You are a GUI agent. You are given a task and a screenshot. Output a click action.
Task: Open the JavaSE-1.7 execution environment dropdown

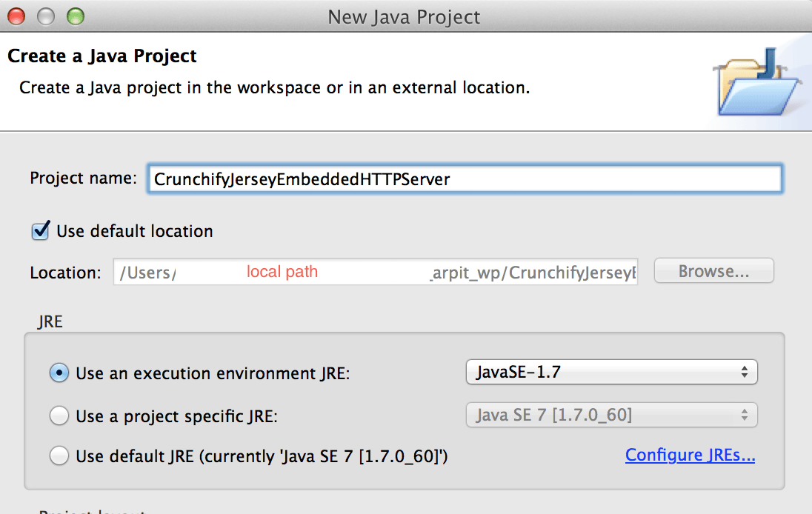click(610, 372)
